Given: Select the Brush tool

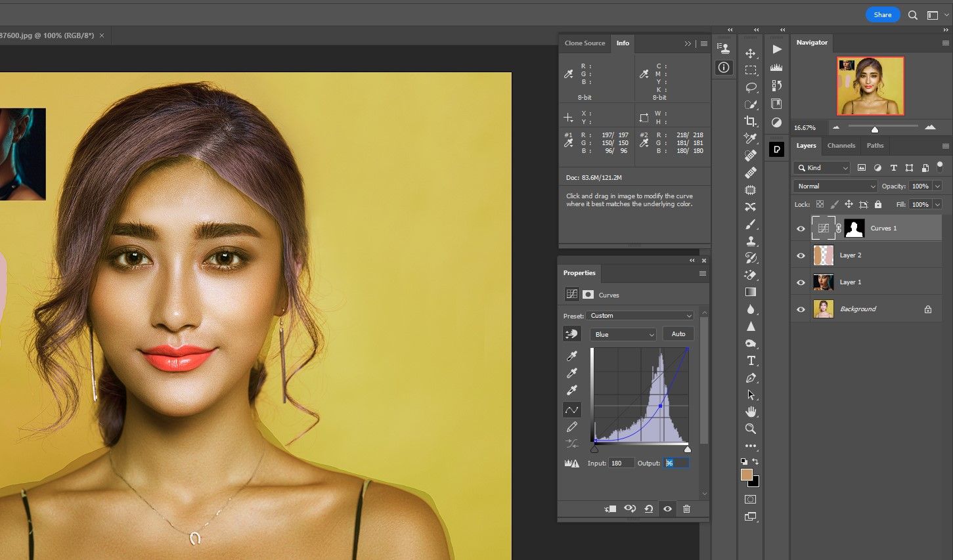Looking at the screenshot, I should click(751, 224).
